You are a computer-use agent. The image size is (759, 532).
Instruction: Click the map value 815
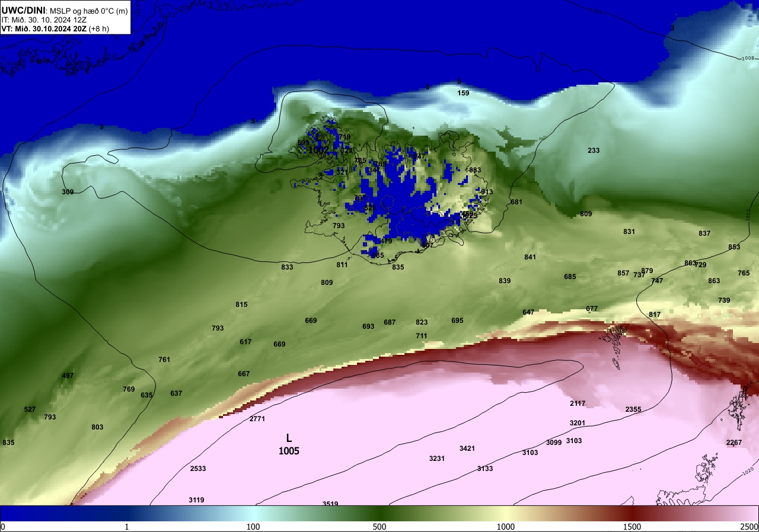[241, 305]
